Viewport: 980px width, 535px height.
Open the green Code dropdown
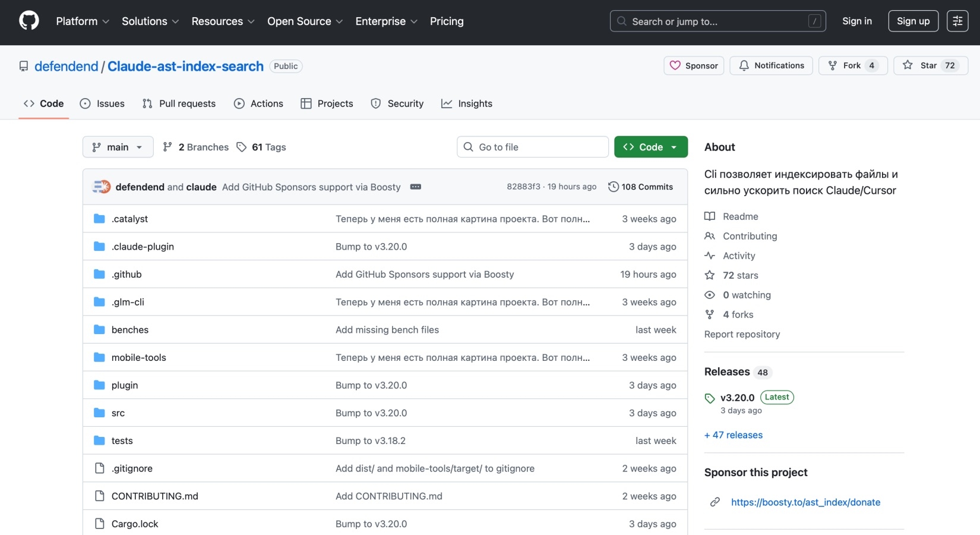coord(650,147)
